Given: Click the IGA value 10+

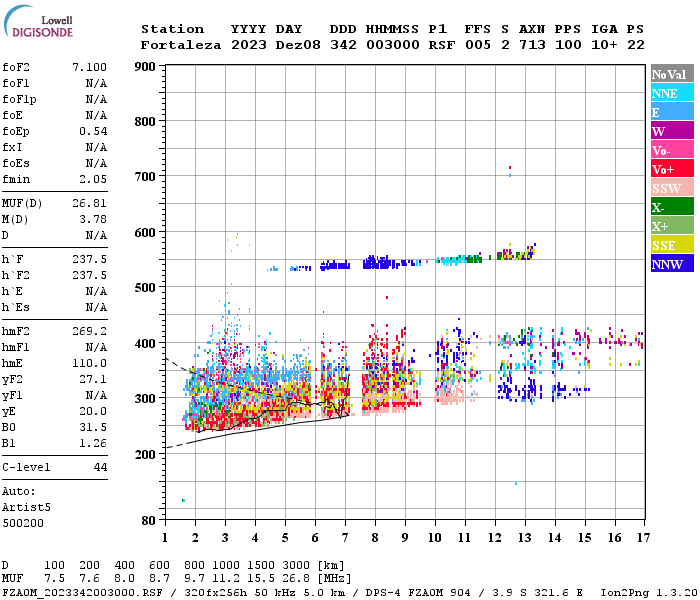Looking at the screenshot, I should click(604, 45).
